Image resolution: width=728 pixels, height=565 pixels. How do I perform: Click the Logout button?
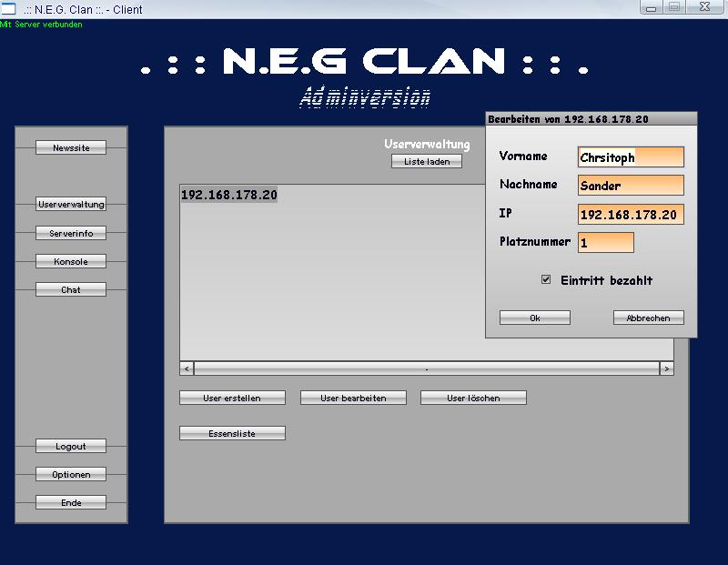coord(71,446)
